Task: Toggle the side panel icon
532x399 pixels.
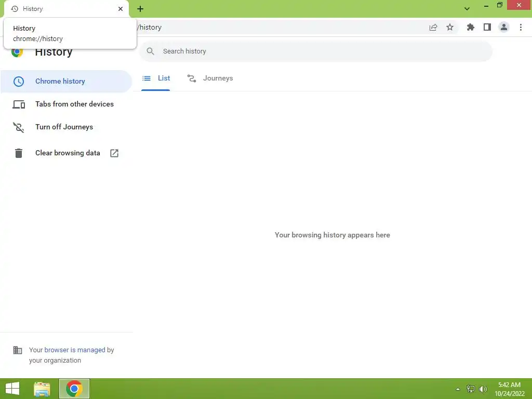Action: tap(487, 27)
